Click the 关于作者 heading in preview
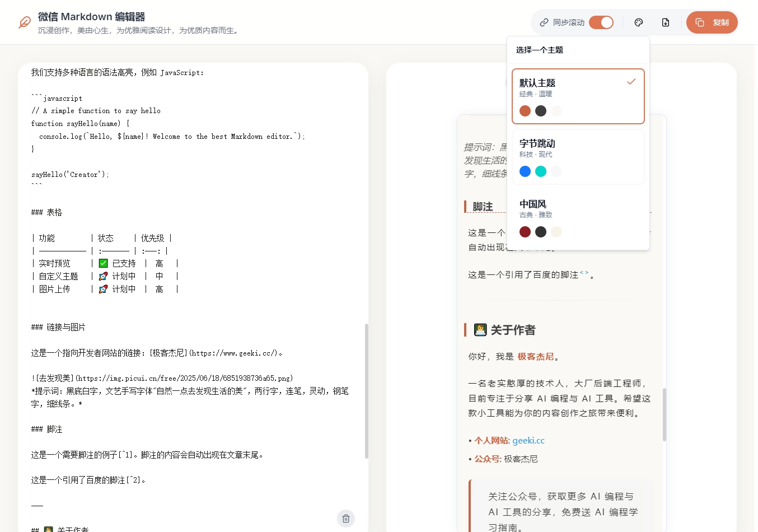Screen dimensions: 758x532 (x=513, y=330)
